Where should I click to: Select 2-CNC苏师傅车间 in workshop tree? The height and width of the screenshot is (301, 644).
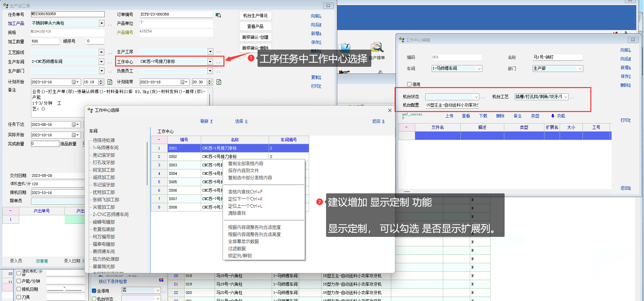[x=110, y=215]
